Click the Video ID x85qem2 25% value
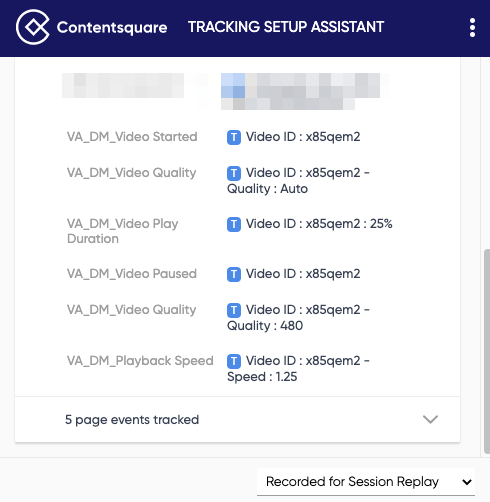Image resolution: width=490 pixels, height=502 pixels. pyautogui.click(x=319, y=224)
